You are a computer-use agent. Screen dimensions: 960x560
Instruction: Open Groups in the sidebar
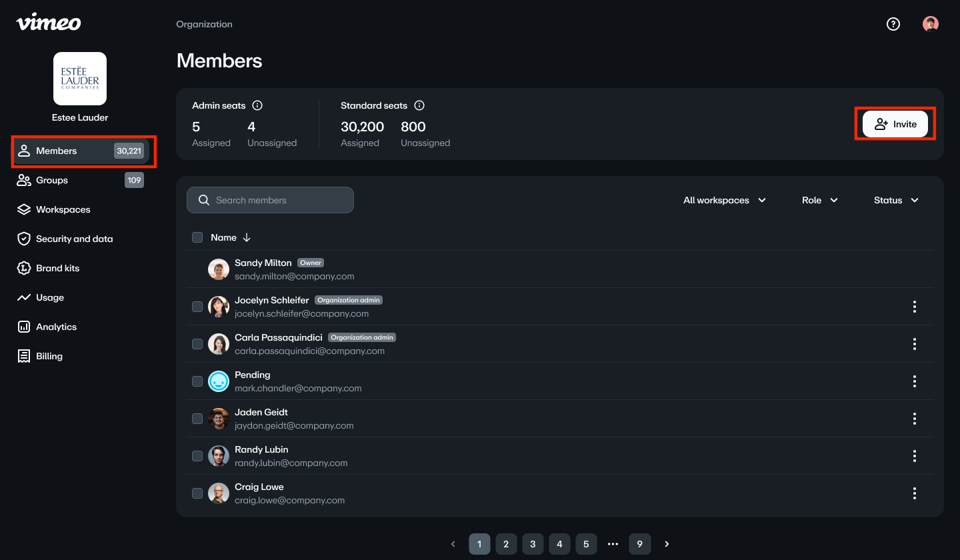pos(52,180)
